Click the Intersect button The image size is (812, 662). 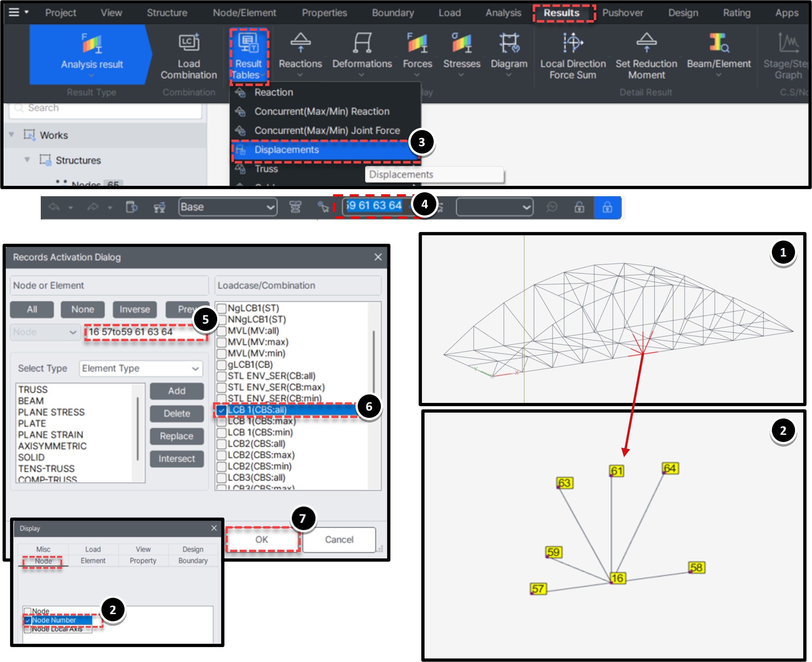tap(177, 459)
